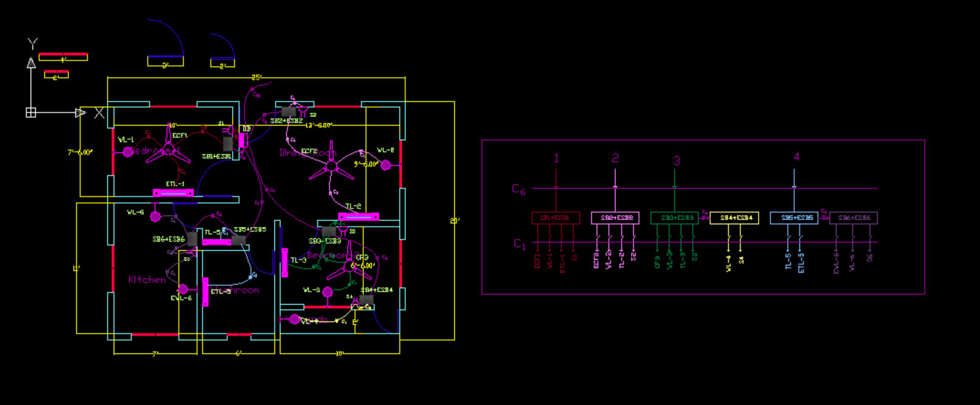Select the gray SB5+ESB5 switchboard in floor plan

(239, 240)
